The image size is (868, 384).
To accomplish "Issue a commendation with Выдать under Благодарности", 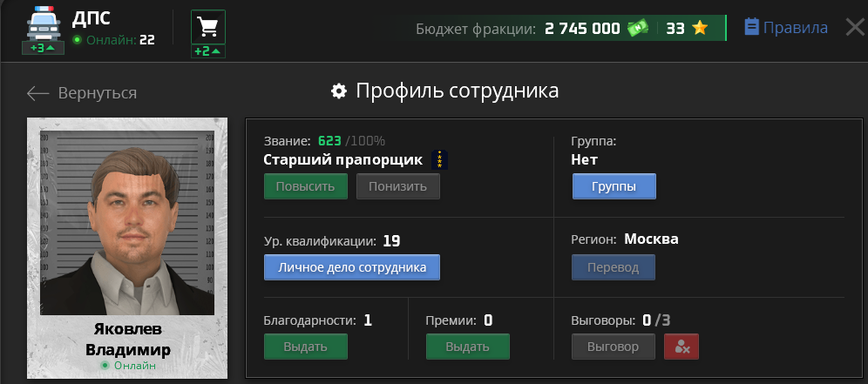I will tap(305, 347).
